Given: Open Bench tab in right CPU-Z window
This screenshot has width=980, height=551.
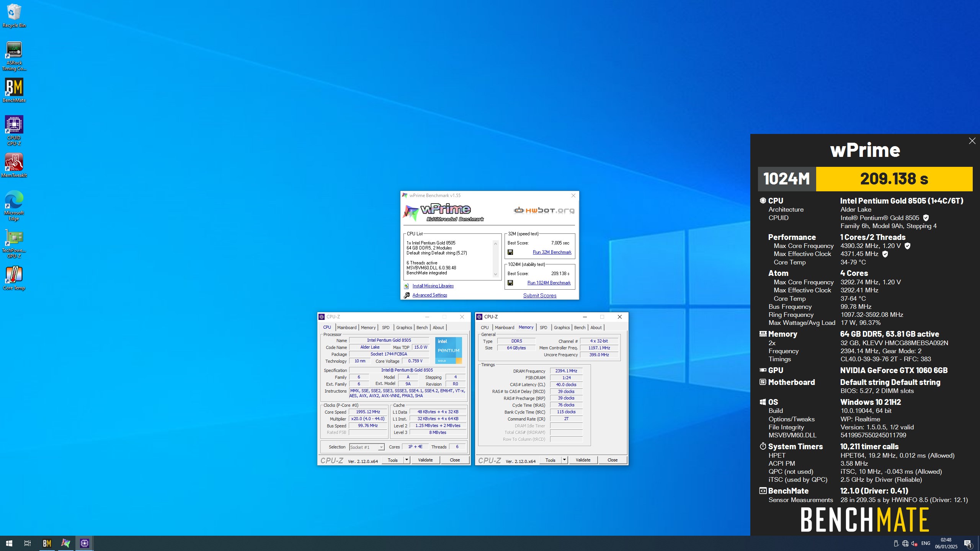Looking at the screenshot, I should (x=580, y=328).
